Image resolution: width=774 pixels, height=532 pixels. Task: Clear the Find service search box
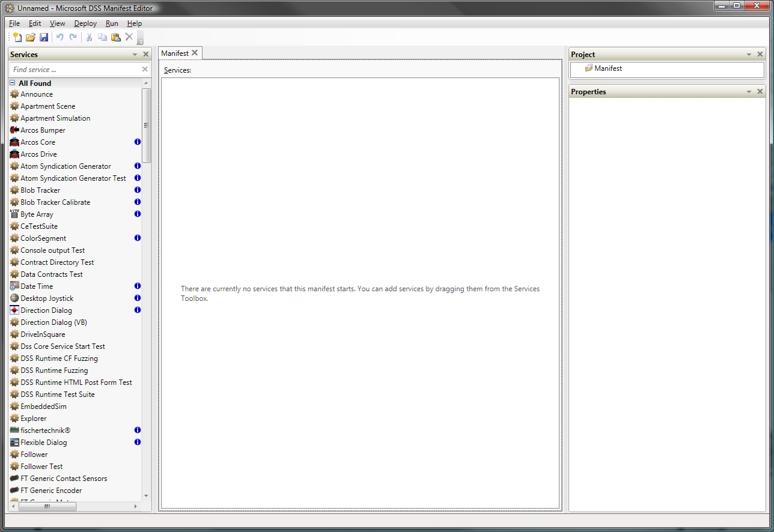pos(145,70)
